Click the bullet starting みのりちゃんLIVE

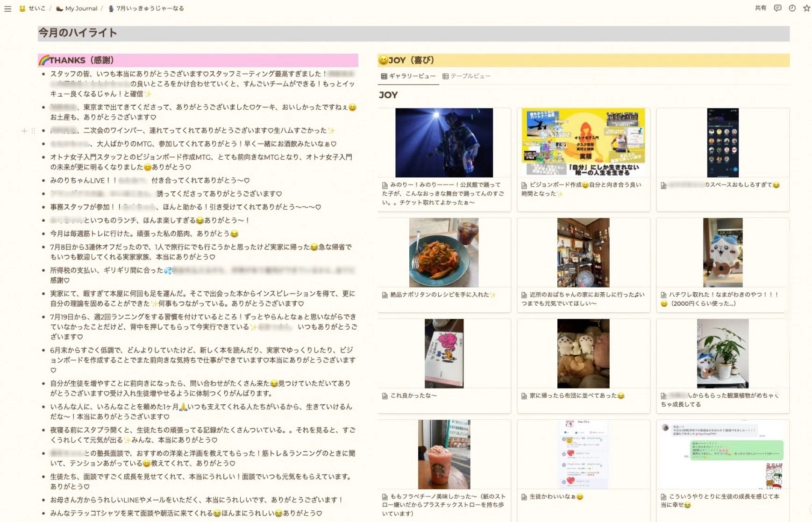(150, 180)
